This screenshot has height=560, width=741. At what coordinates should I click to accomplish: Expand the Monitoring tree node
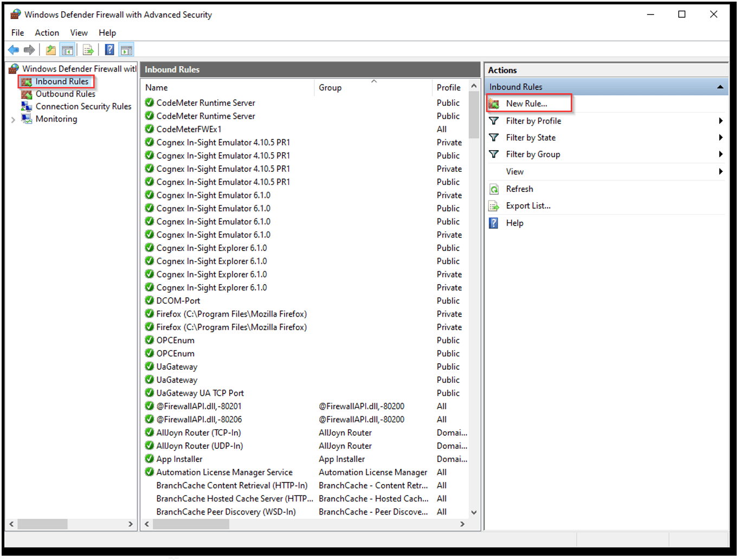point(13,120)
